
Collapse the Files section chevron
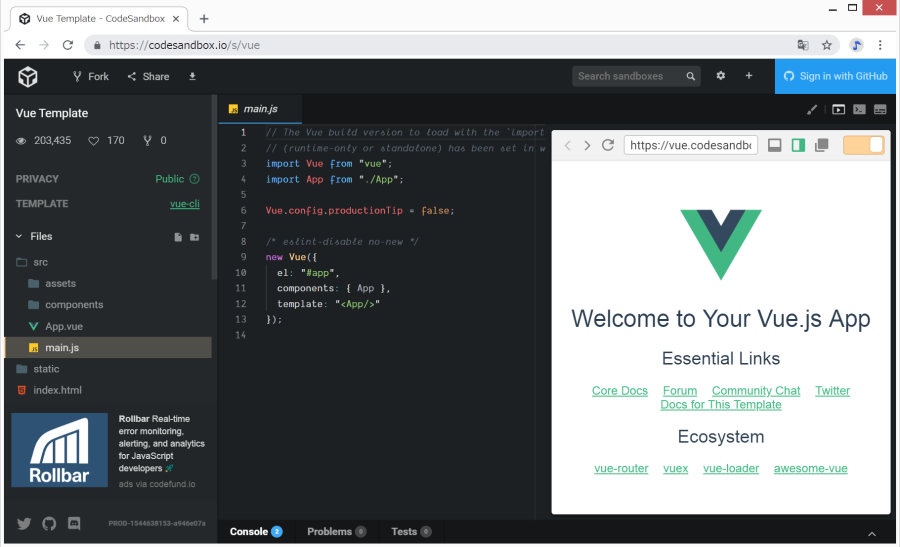19,237
